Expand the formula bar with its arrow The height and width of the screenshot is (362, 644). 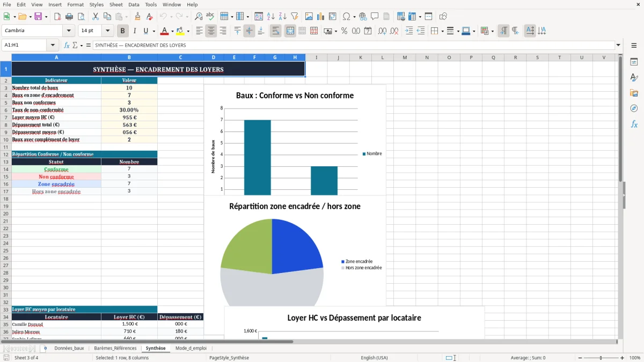pos(618,45)
